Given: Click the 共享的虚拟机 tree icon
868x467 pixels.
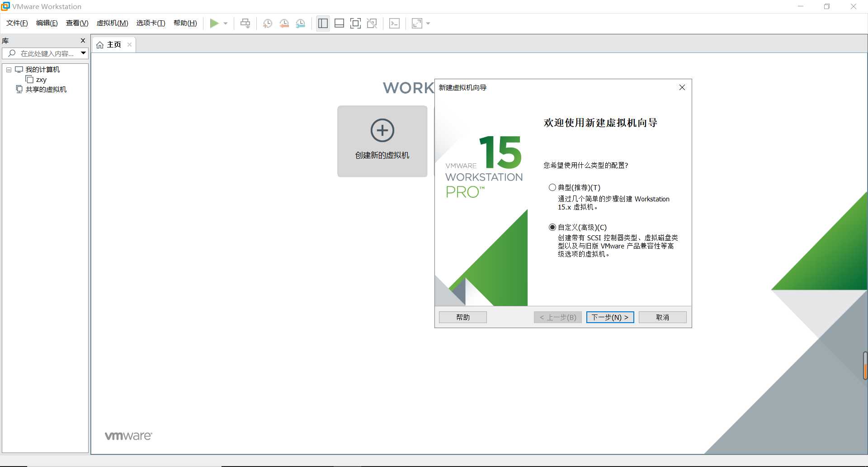Looking at the screenshot, I should 19,89.
